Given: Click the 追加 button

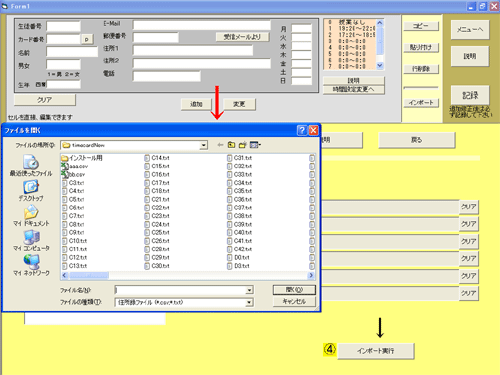Looking at the screenshot, I should (x=196, y=104).
